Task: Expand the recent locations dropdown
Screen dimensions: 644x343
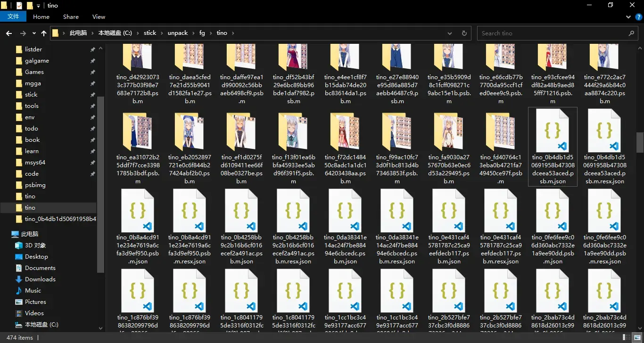Action: pos(34,33)
